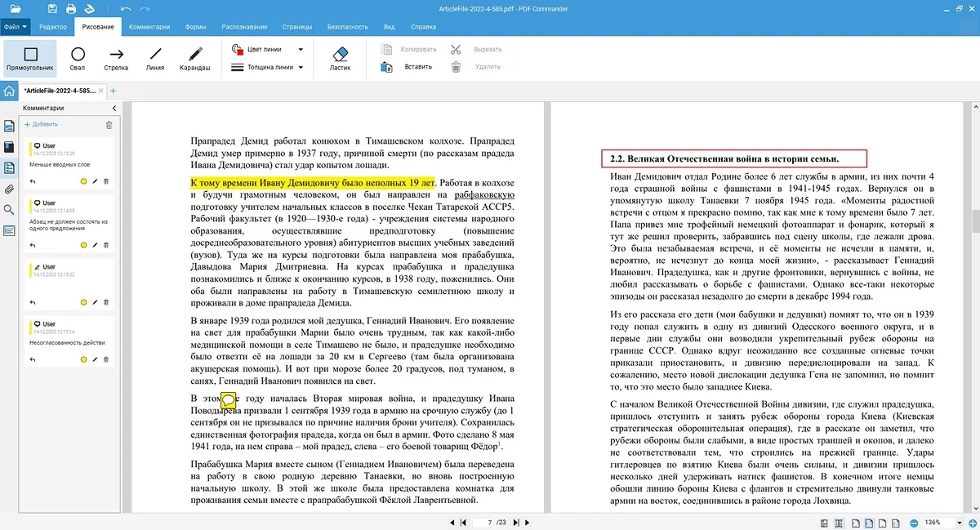The height and width of the screenshot is (530, 980).
Task: Toggle the Прямоугольник rectangle tool
Action: 30,58
